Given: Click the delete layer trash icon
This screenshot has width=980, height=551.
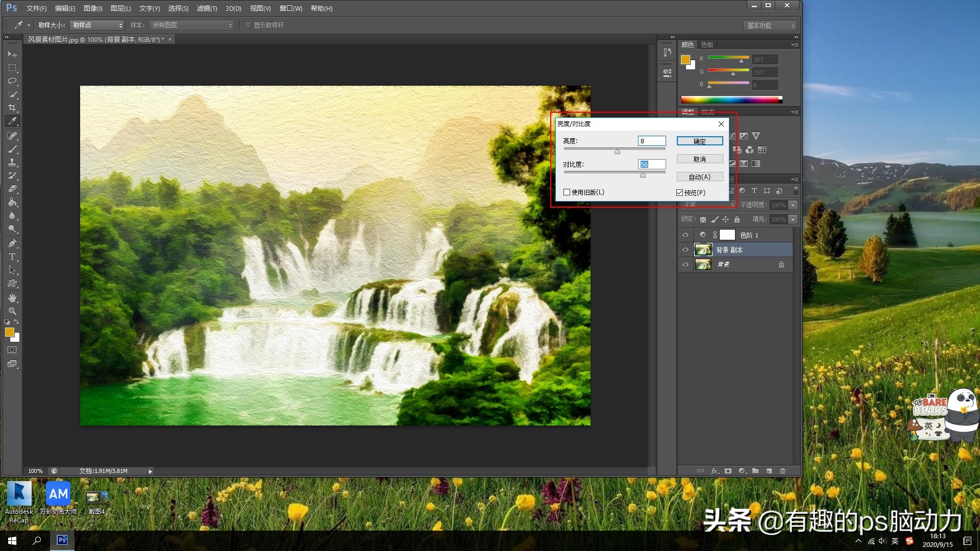Looking at the screenshot, I should pyautogui.click(x=782, y=471).
